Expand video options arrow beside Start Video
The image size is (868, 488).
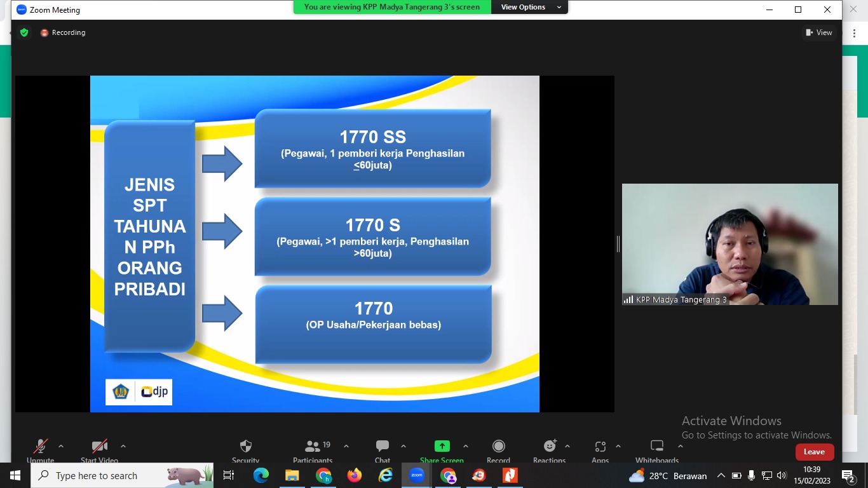coord(123,446)
